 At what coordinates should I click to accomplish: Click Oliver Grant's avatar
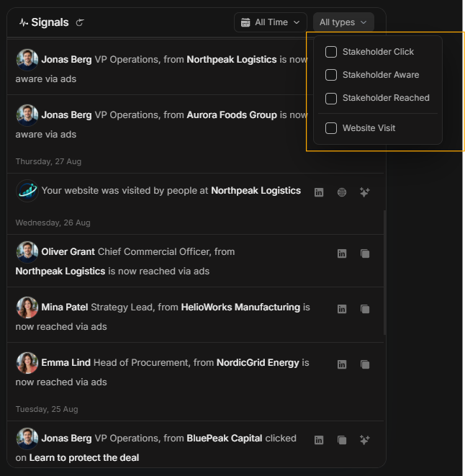(x=27, y=252)
